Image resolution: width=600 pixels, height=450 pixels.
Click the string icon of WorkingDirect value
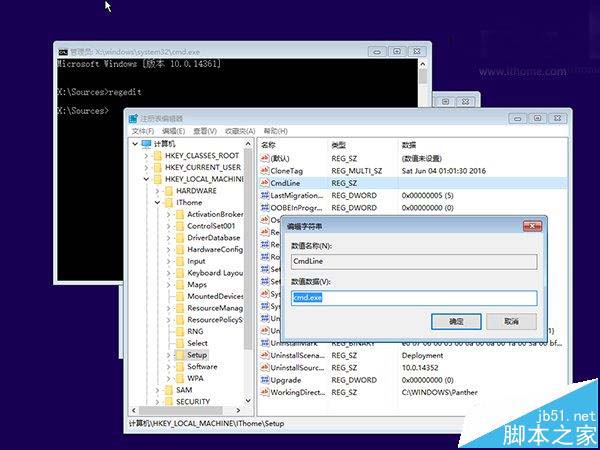(x=265, y=392)
